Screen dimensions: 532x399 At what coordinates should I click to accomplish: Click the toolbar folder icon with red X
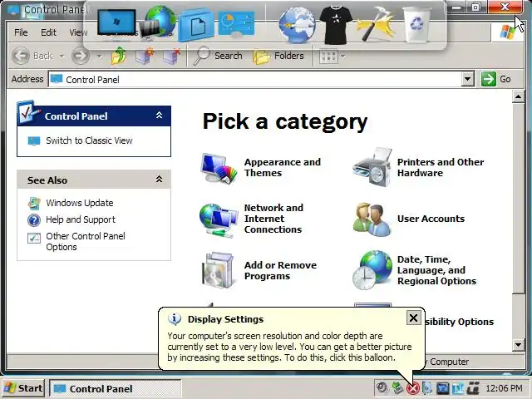(x=171, y=56)
